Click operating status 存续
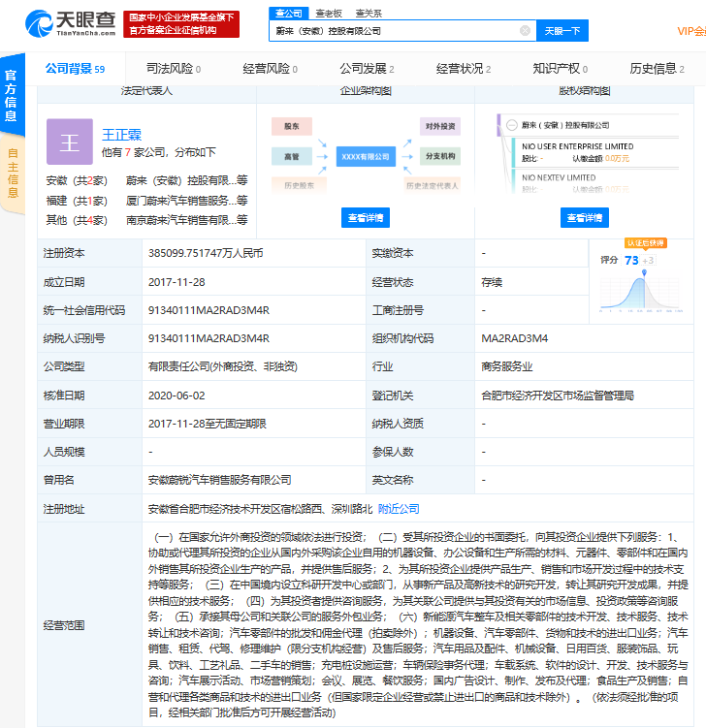Image resolution: width=706 pixels, height=728 pixels. [x=492, y=282]
